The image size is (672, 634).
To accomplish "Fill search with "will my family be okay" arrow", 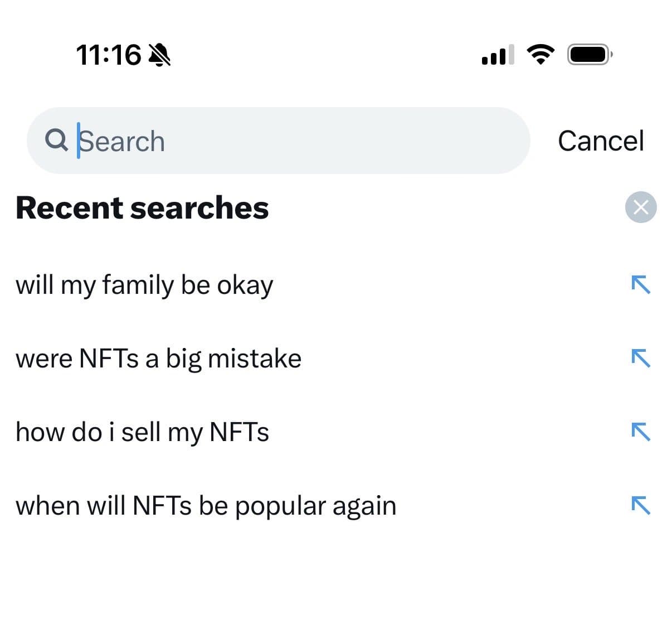I will [641, 284].
